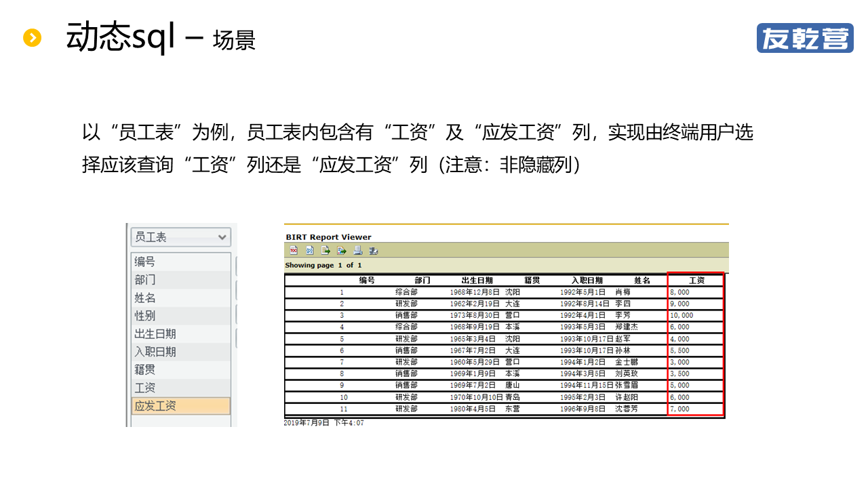Click hometown cell 青岛
Viewport: 868px width, 488px height.
pos(513,397)
